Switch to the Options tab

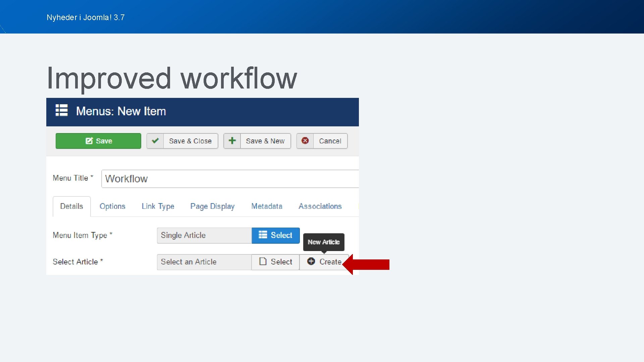[112, 206]
